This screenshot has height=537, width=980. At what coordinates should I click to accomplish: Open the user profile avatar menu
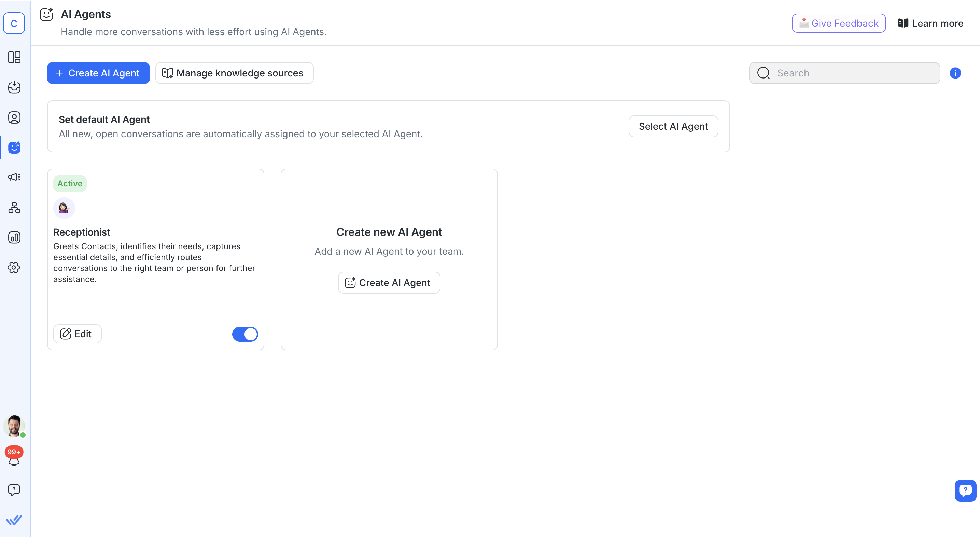pyautogui.click(x=14, y=426)
